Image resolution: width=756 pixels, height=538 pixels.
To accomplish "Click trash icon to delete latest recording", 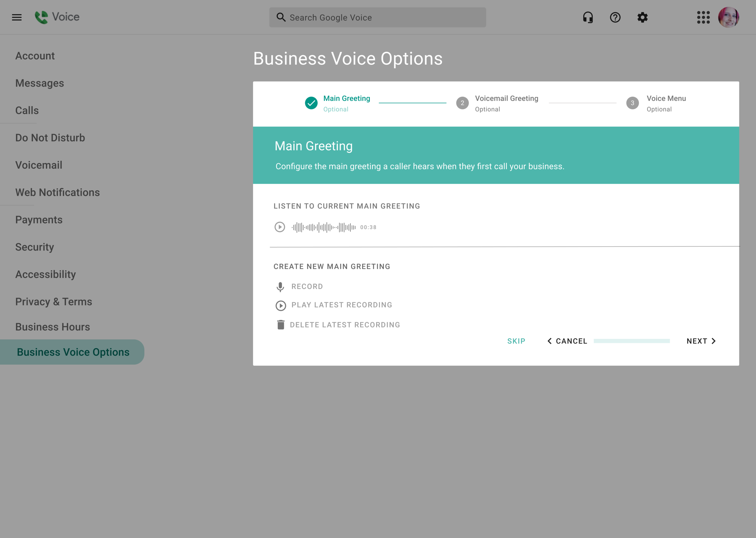I will pyautogui.click(x=281, y=325).
